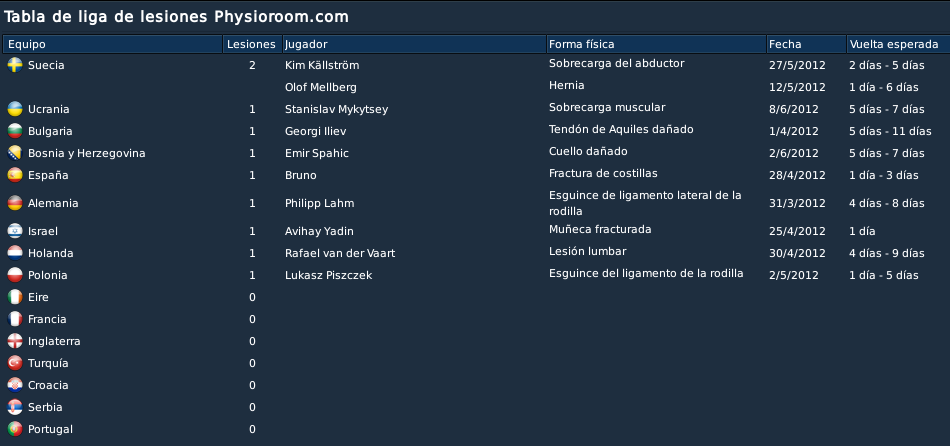Sort table by Jugador column
950x446 pixels.
coord(414,44)
